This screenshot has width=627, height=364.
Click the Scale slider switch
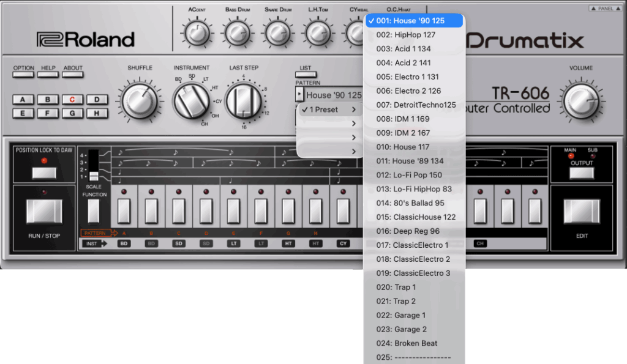(x=94, y=176)
